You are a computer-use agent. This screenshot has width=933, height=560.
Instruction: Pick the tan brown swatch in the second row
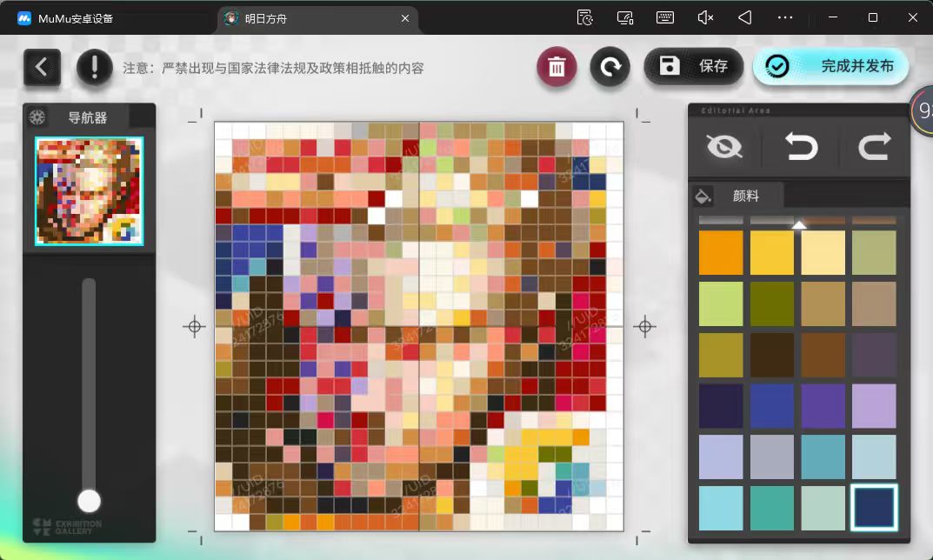823,304
